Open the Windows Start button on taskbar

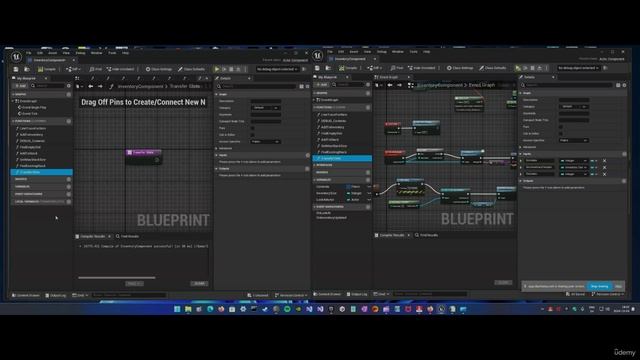(177, 309)
